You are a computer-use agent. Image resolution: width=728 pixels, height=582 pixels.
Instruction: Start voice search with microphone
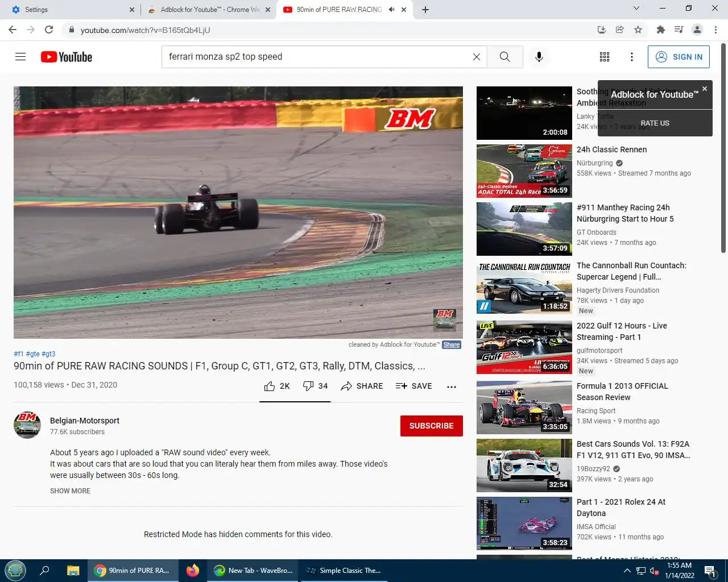pyautogui.click(x=539, y=57)
